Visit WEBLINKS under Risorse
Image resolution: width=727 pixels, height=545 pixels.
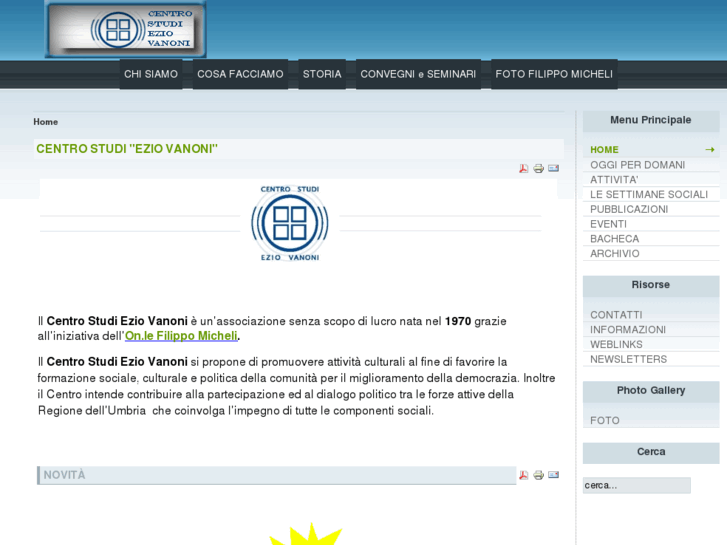(651, 345)
